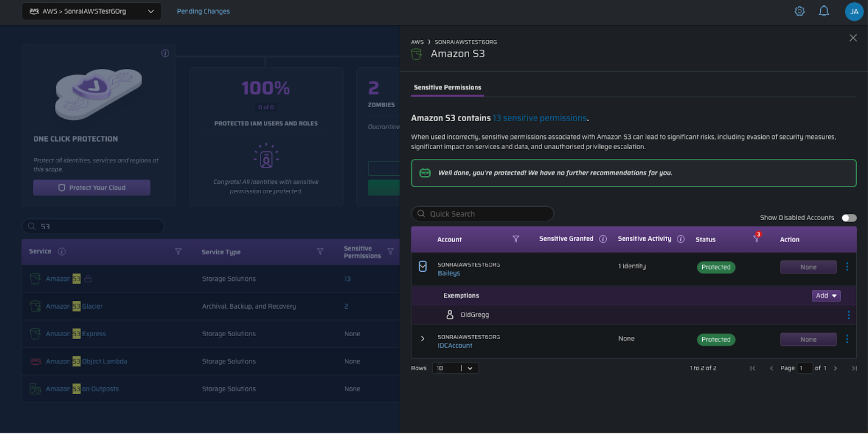Click the lock icon next to Amazon S3
Image resolution: width=868 pixels, height=434 pixels.
(88, 279)
